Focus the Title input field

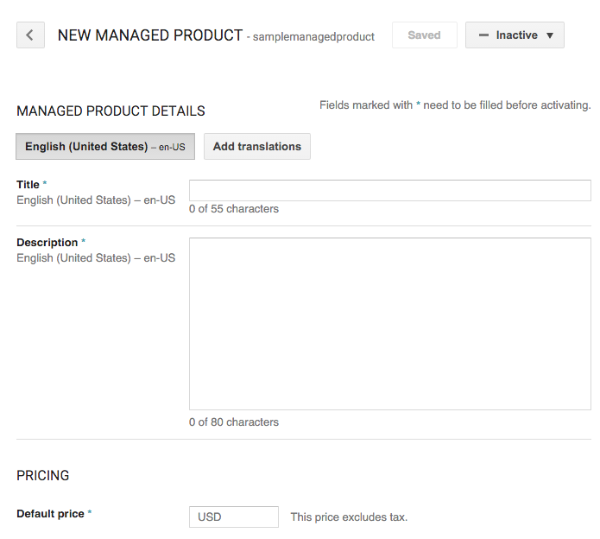(389, 191)
